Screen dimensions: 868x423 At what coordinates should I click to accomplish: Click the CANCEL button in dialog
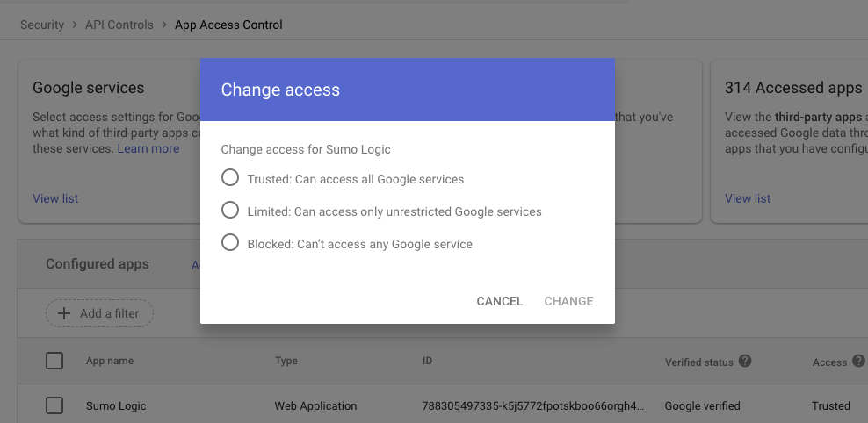tap(499, 301)
